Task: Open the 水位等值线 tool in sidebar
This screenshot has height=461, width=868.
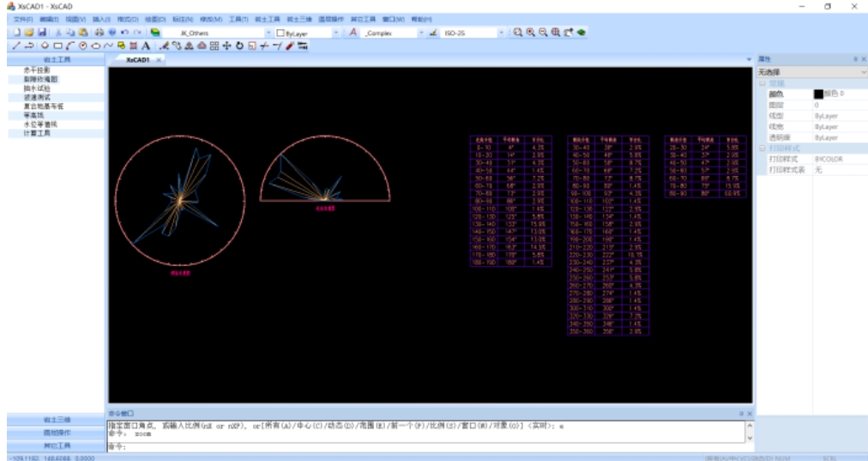Action: coord(39,124)
